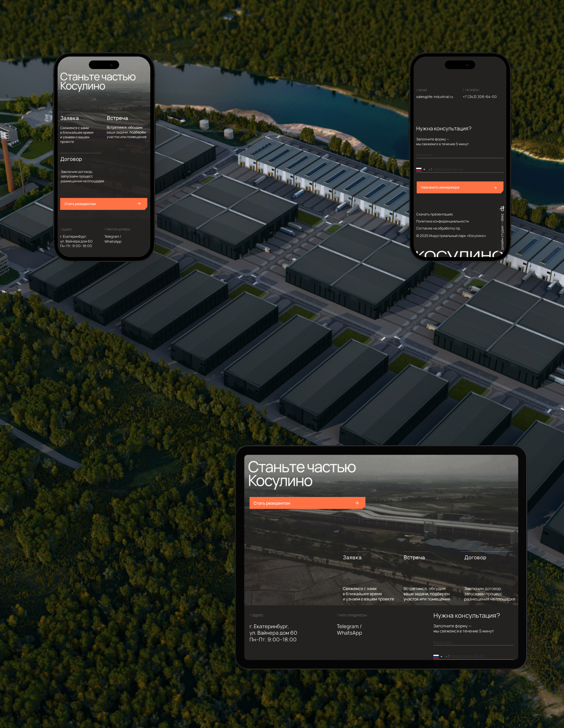Select 'Заявка' step on the tablet
564x728 pixels.
point(352,557)
